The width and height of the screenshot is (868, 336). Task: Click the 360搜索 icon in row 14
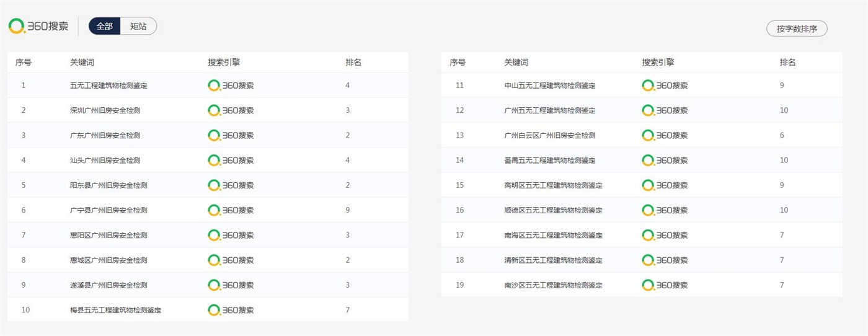click(x=665, y=161)
